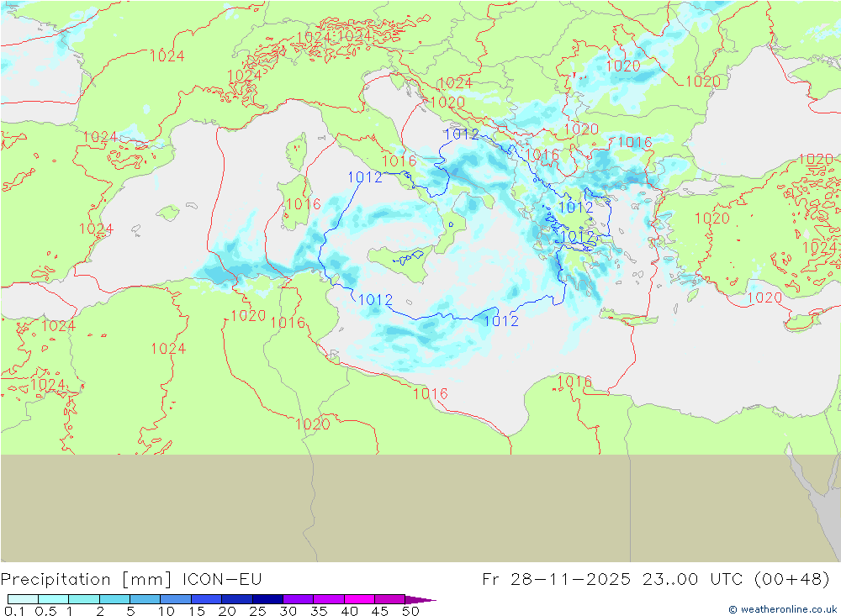Click the '0.5' legend scale label
Viewport: 841px width, 616px height.
(45, 611)
